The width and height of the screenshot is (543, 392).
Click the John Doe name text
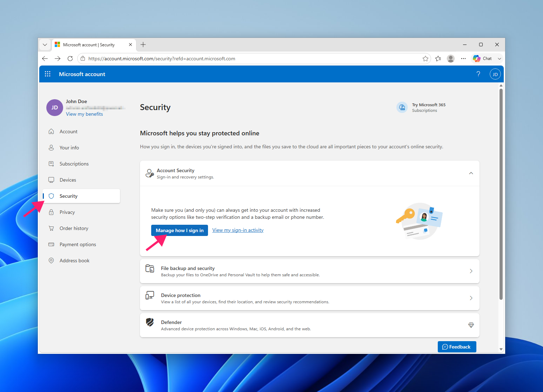click(76, 101)
